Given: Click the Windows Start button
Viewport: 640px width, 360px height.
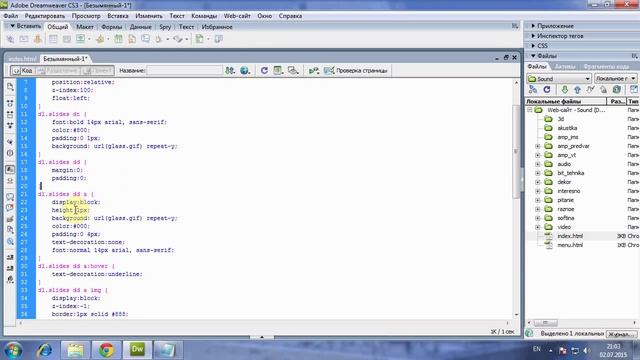Looking at the screenshot, I should point(14,350).
